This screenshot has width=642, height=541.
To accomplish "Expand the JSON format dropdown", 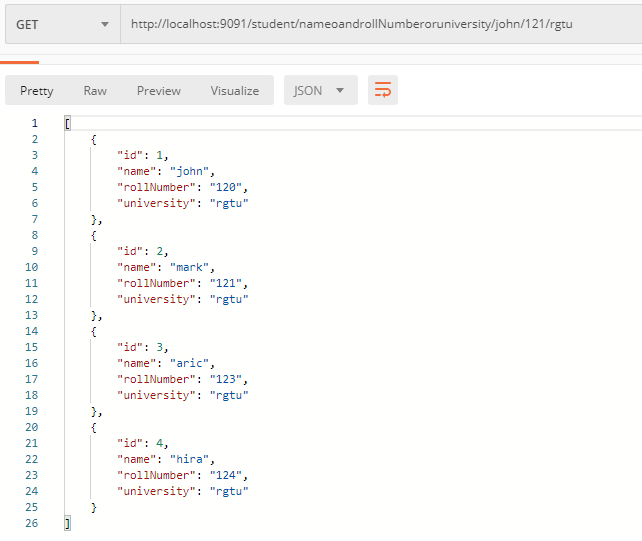I will [x=320, y=91].
